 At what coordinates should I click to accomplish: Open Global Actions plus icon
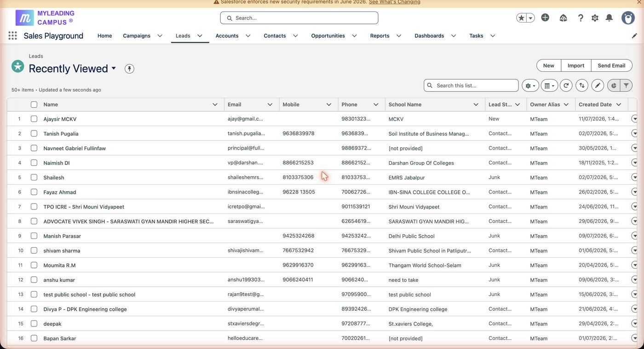545,17
